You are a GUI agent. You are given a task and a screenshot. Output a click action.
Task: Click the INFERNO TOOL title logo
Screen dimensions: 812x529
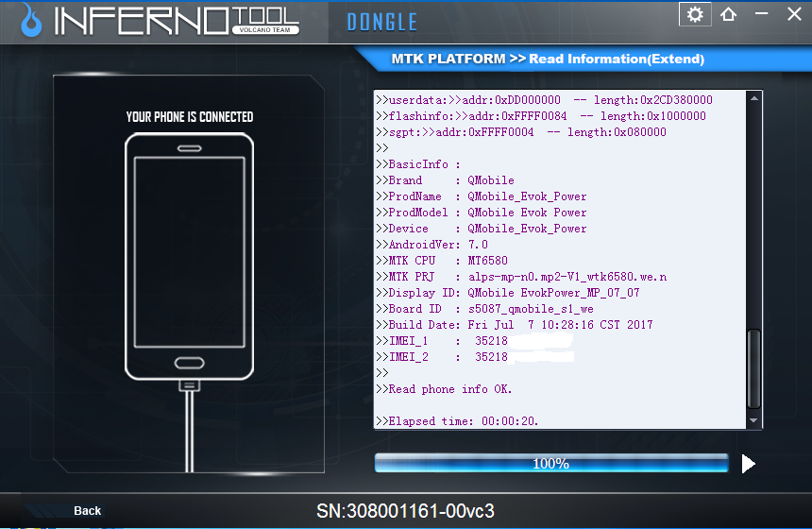177,21
